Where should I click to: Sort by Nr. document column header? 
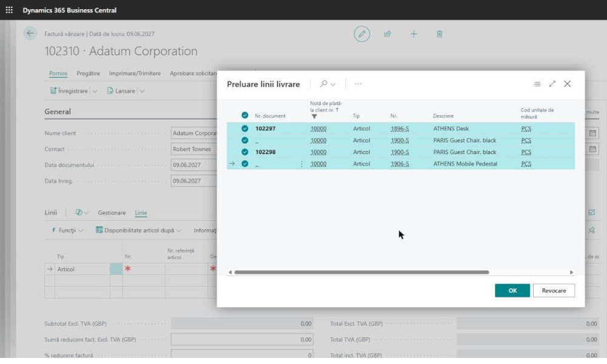point(270,116)
